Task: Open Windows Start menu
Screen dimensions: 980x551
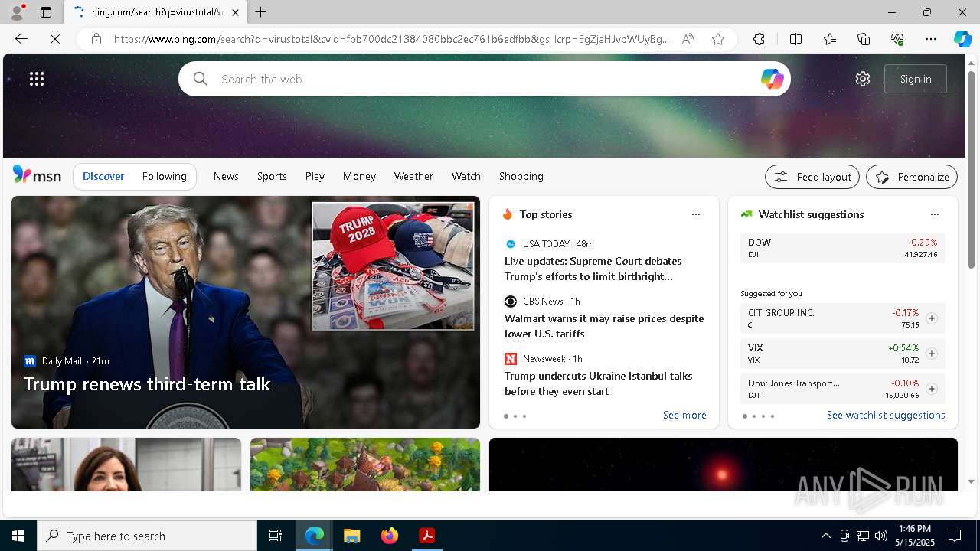Action: click(x=18, y=536)
